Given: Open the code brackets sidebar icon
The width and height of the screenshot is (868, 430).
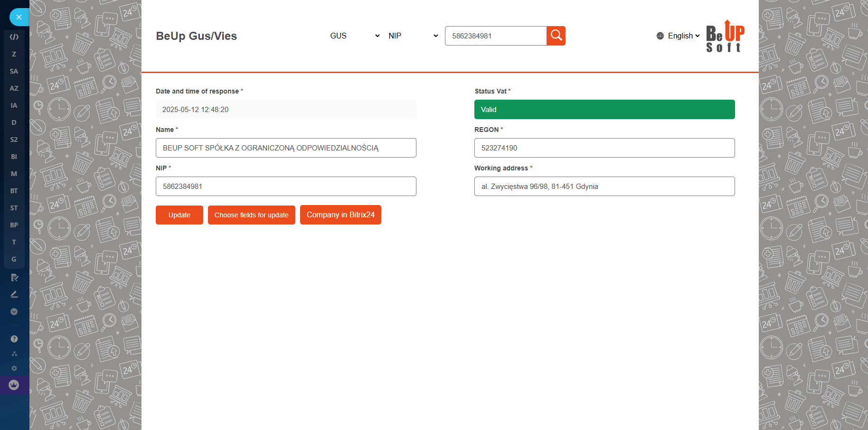Looking at the screenshot, I should tap(14, 37).
